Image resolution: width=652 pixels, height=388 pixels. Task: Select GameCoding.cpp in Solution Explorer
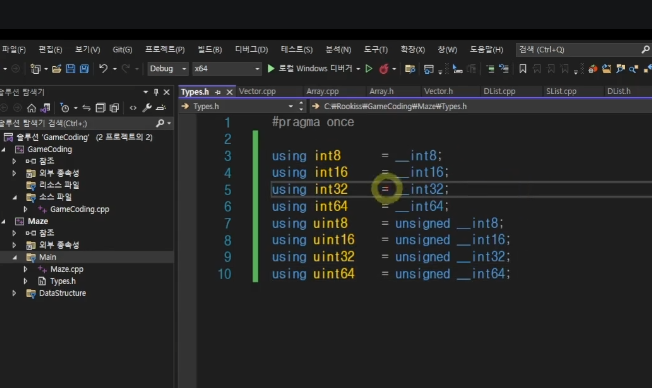[x=79, y=209]
